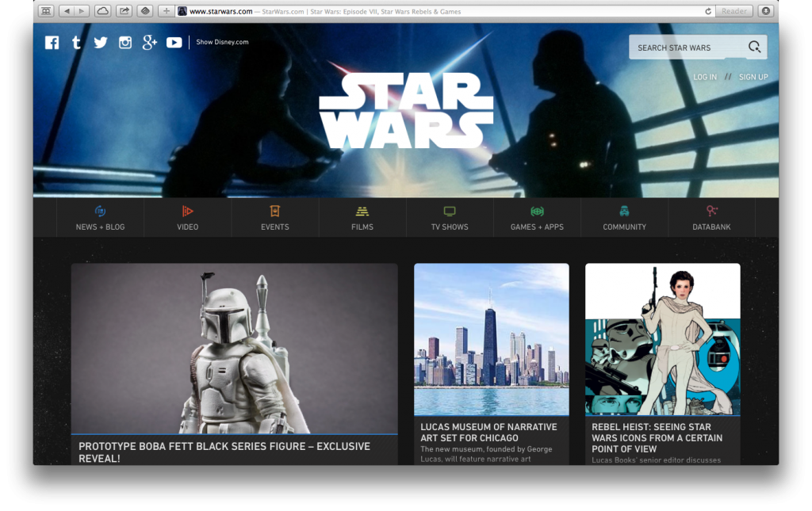Open the Chicago skyline Lucas Museum thumbnail

(491, 339)
